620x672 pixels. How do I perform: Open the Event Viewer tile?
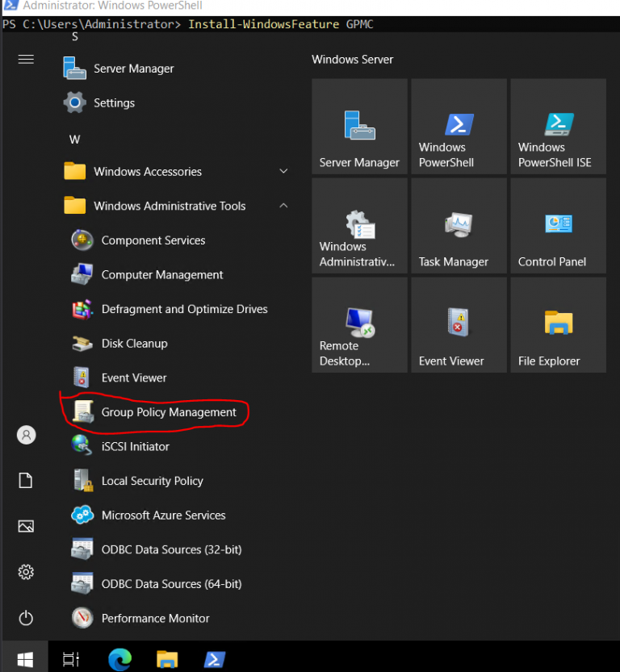(459, 324)
